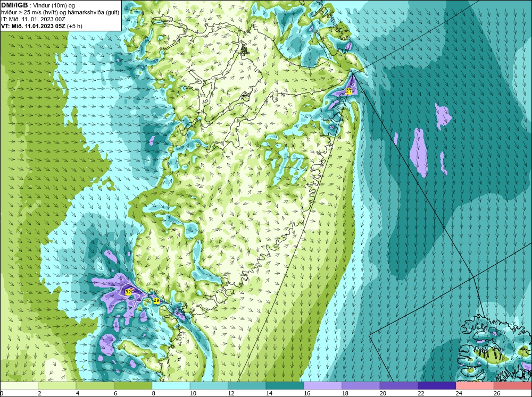The image size is (532, 397).
Task: Select the 20–22 m/s violet legend swatch
Action: pyautogui.click(x=399, y=386)
